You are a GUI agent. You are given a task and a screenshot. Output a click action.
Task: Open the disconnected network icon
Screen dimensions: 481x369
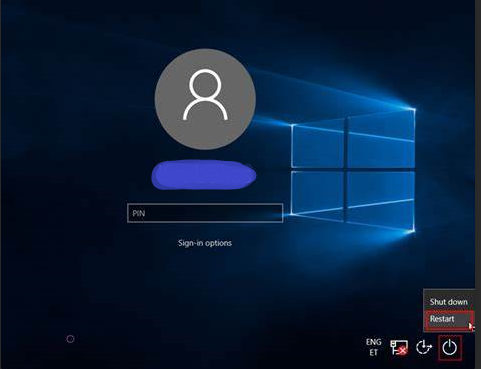(x=399, y=348)
